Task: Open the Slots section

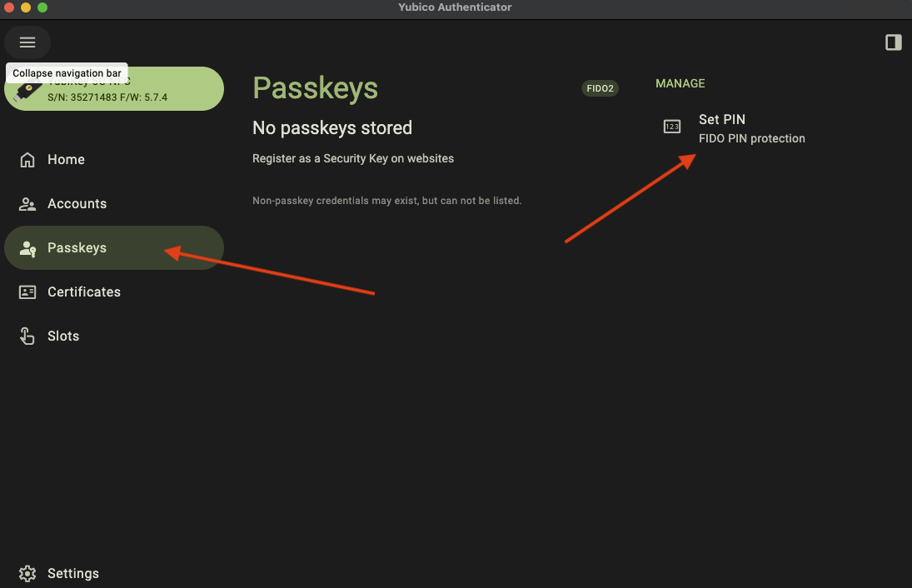Action: (114, 336)
